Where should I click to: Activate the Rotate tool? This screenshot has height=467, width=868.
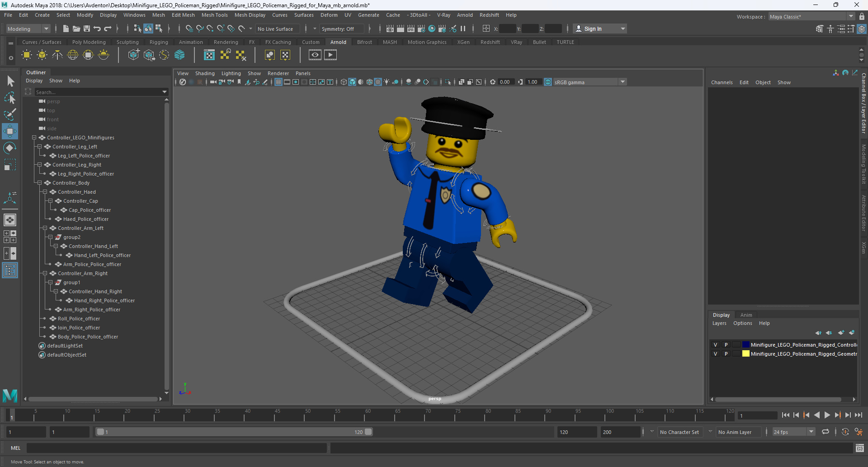click(10, 148)
